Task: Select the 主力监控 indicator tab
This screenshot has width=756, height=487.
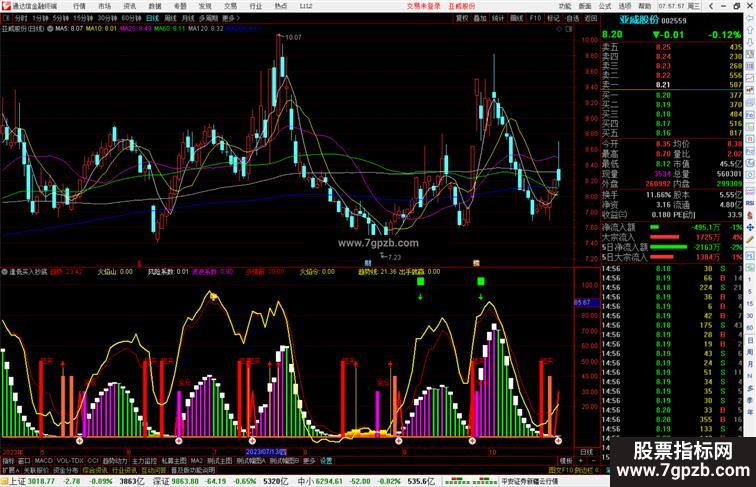Action: point(145,461)
